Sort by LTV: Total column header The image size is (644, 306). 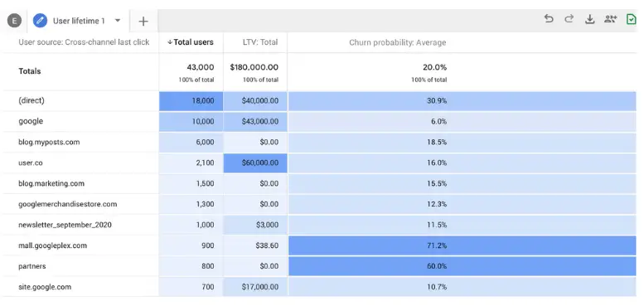(259, 42)
